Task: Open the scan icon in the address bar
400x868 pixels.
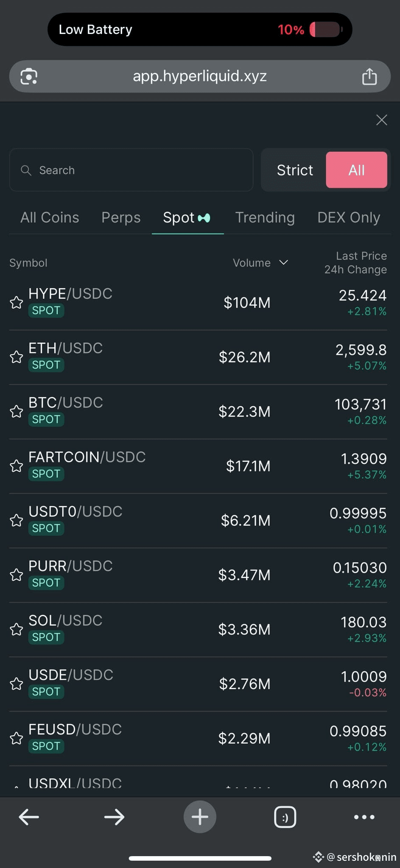Action: [29, 76]
